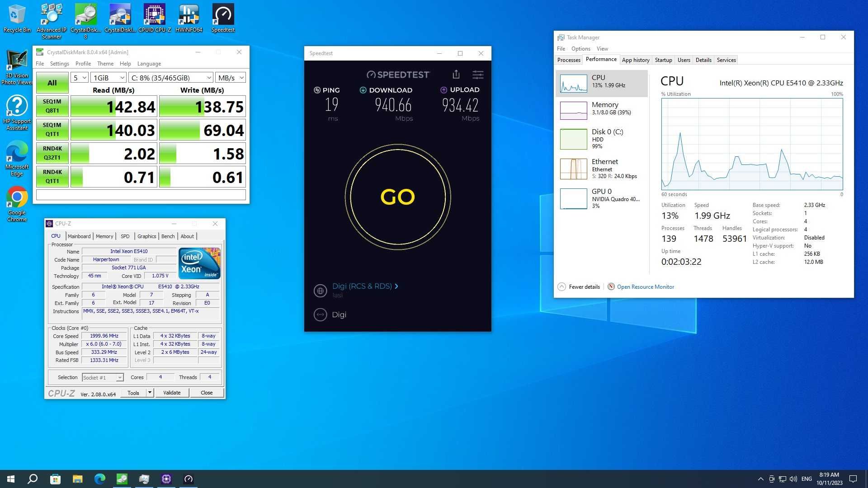Screen dimensions: 868x488
Task: Select GPU 0 NVIDIA Quadro entry
Action: [x=601, y=198]
